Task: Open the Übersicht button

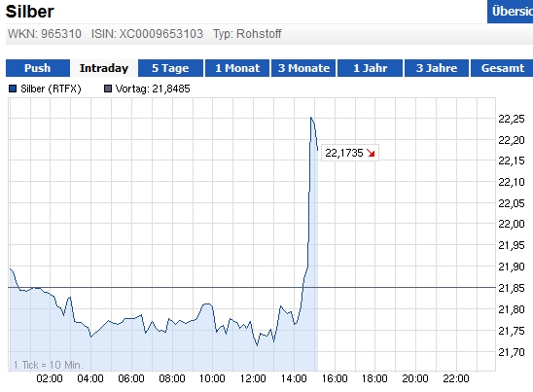Action: [511, 12]
